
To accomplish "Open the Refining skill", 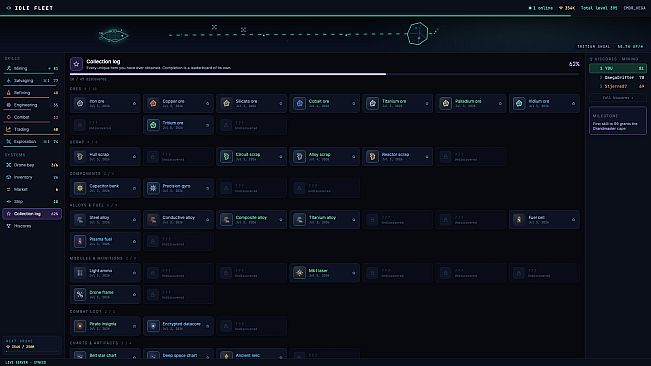I will (x=32, y=93).
